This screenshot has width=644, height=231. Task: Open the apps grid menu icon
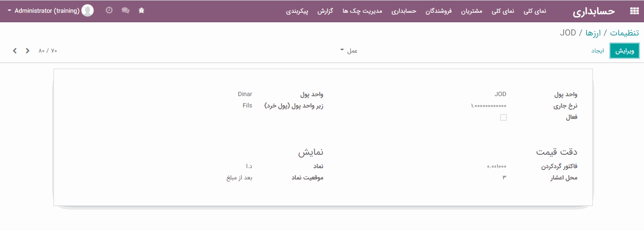(634, 11)
